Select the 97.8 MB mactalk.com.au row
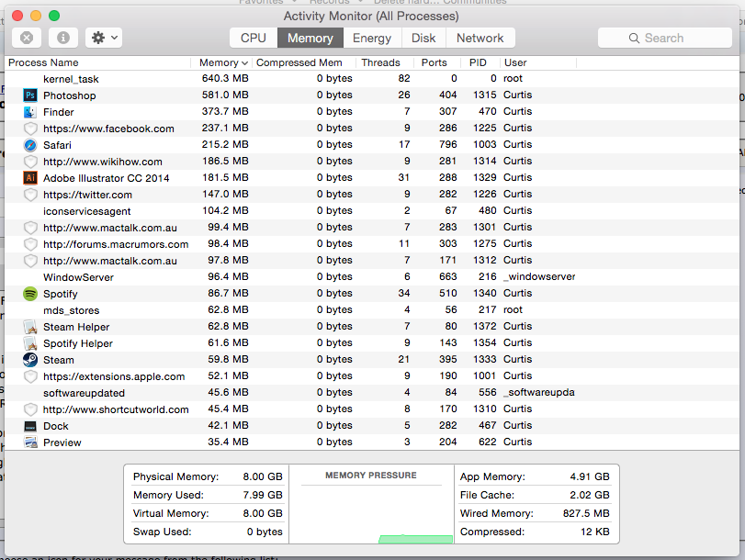The width and height of the screenshot is (745, 560). (372, 261)
